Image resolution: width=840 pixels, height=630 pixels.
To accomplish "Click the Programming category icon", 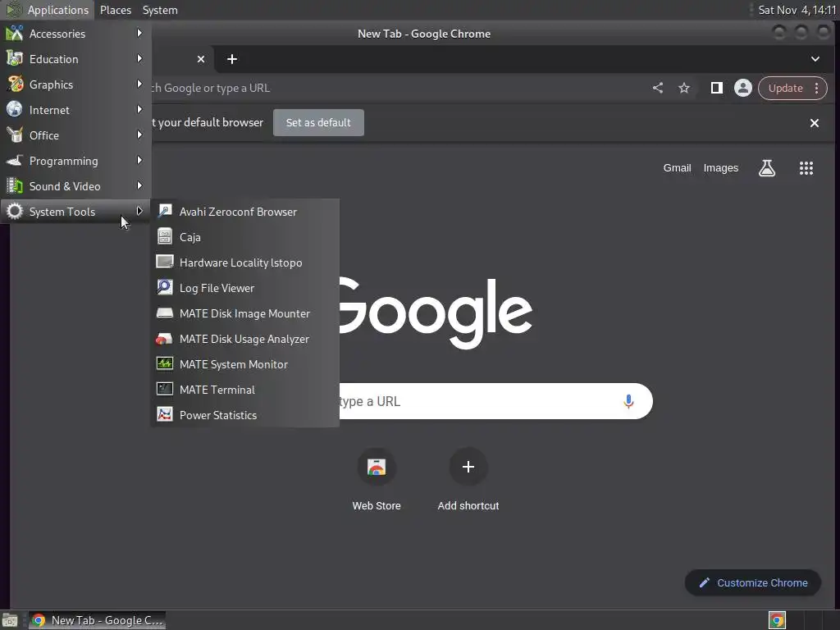I will pos(15,160).
